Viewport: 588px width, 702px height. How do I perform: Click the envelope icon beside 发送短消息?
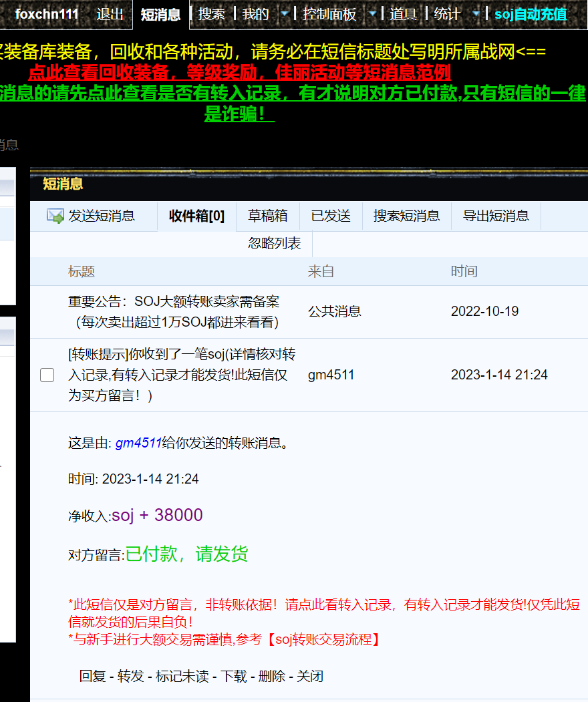55,216
